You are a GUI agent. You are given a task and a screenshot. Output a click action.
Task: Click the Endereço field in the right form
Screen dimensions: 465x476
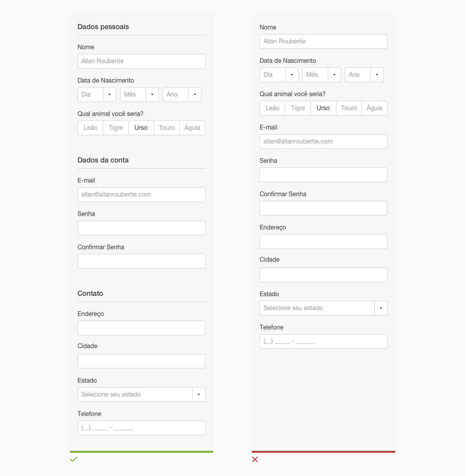(324, 241)
